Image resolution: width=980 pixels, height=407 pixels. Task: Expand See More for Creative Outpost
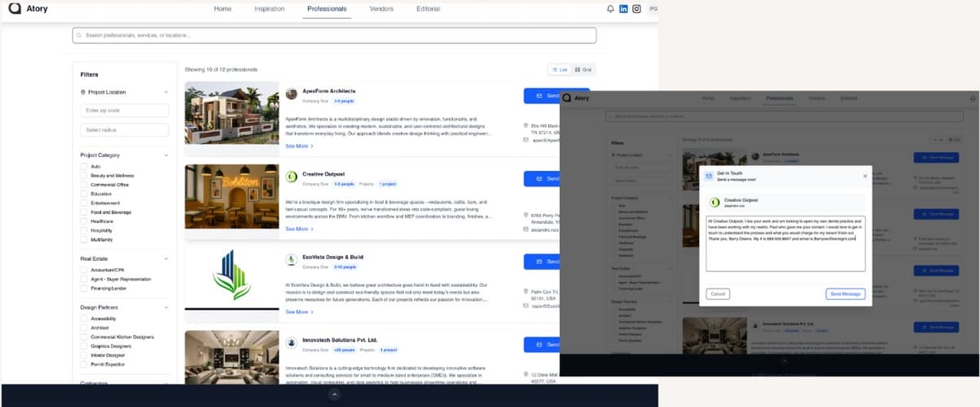tap(299, 230)
